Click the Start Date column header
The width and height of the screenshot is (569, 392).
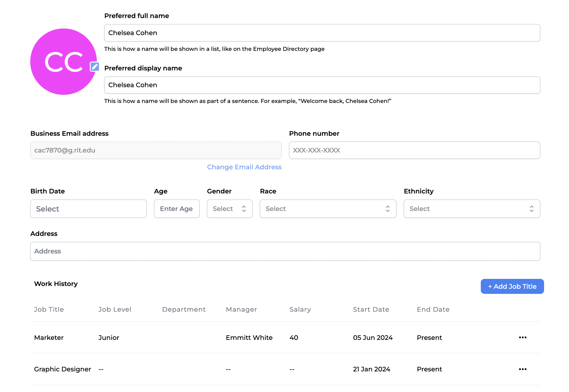(x=371, y=309)
